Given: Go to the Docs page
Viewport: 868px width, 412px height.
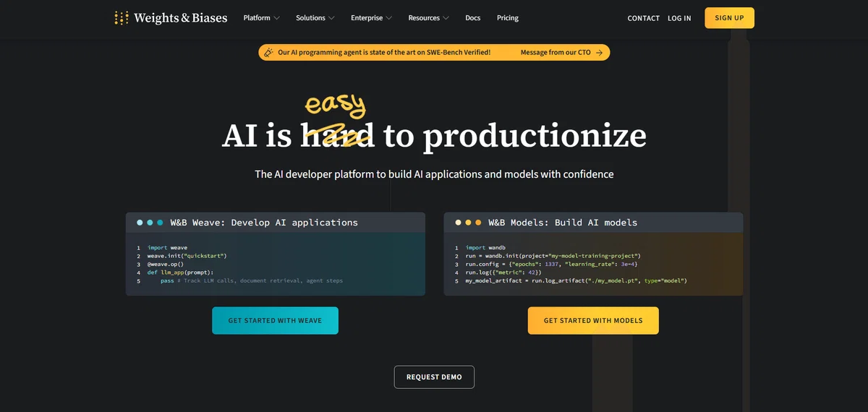Looking at the screenshot, I should point(472,18).
